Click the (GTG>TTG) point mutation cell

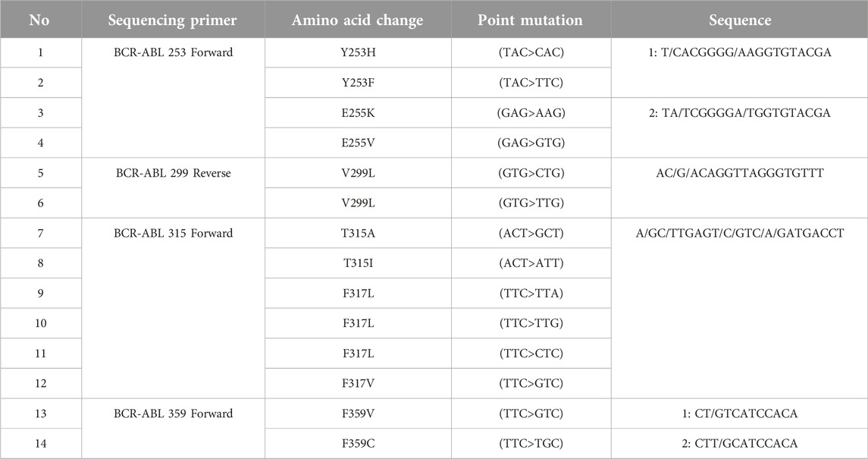pos(531,203)
